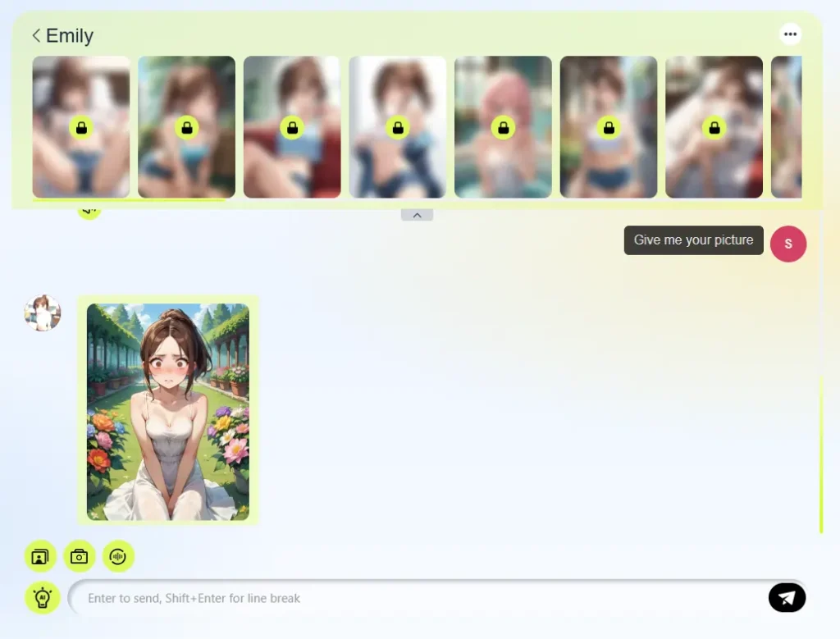This screenshot has width=840, height=639.
Task: Click the lock icon on the second gallery photo
Action: 187,128
